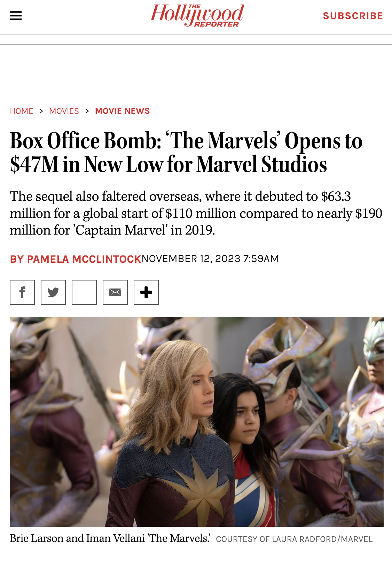Click the chevron between Home and Movies

coord(41,111)
